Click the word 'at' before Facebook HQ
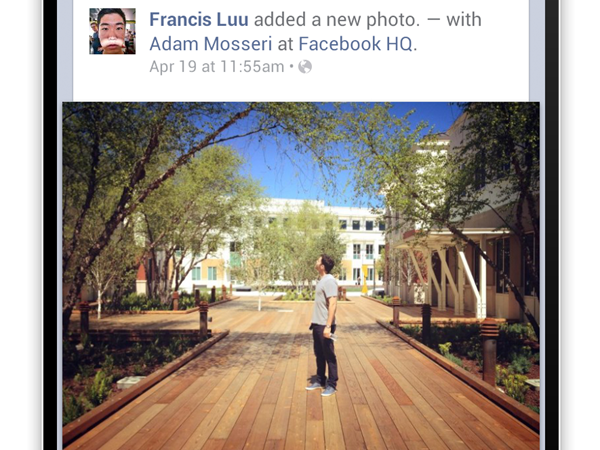 [x=285, y=44]
